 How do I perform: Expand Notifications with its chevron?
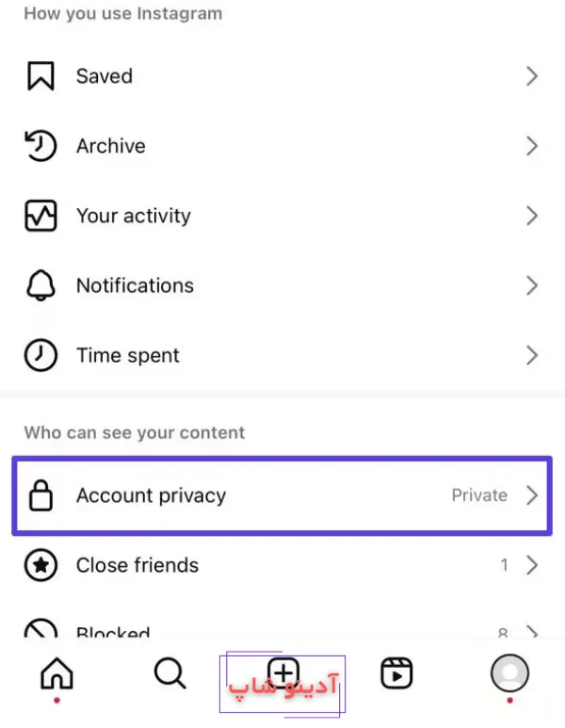[532, 285]
